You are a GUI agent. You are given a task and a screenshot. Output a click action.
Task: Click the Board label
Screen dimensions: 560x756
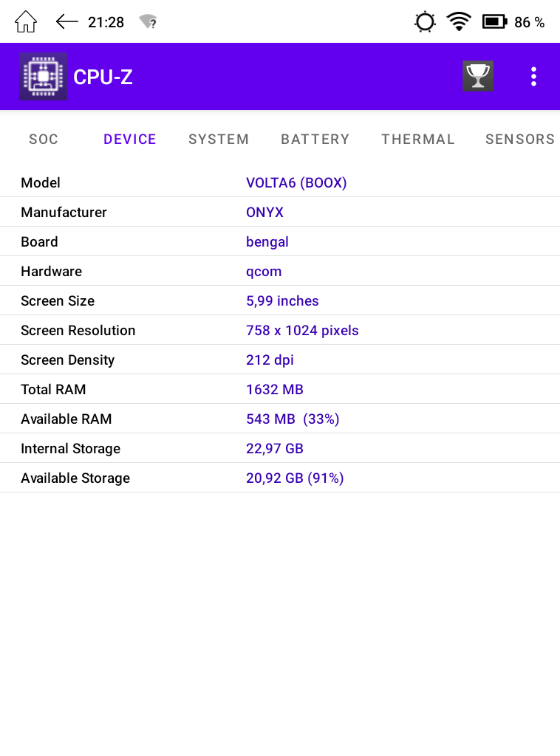pyautogui.click(x=39, y=242)
